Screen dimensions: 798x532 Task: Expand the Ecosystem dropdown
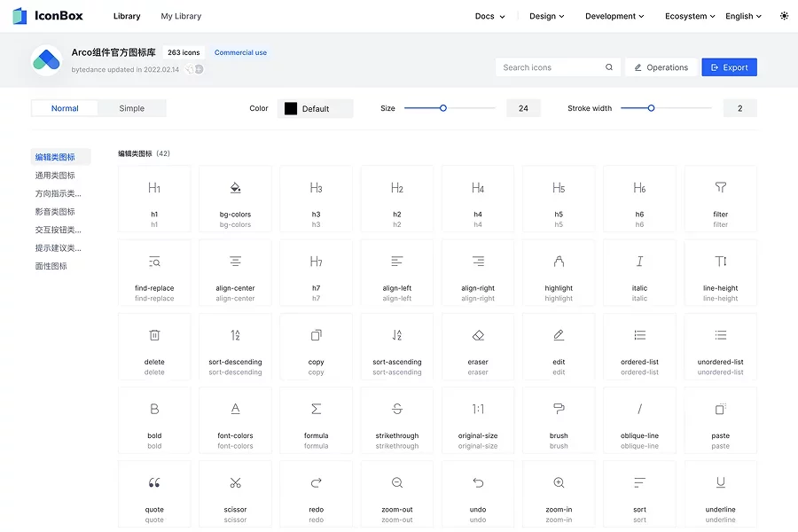coord(690,16)
